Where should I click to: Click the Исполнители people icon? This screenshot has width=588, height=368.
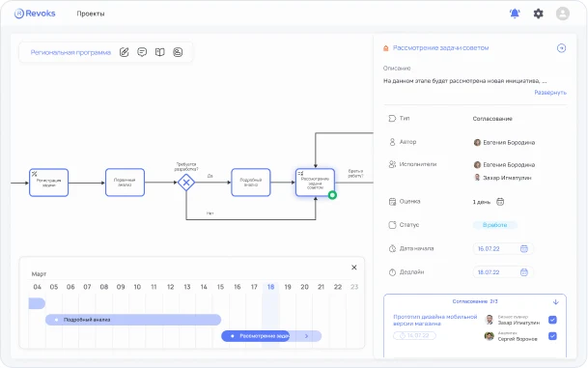[x=392, y=164]
